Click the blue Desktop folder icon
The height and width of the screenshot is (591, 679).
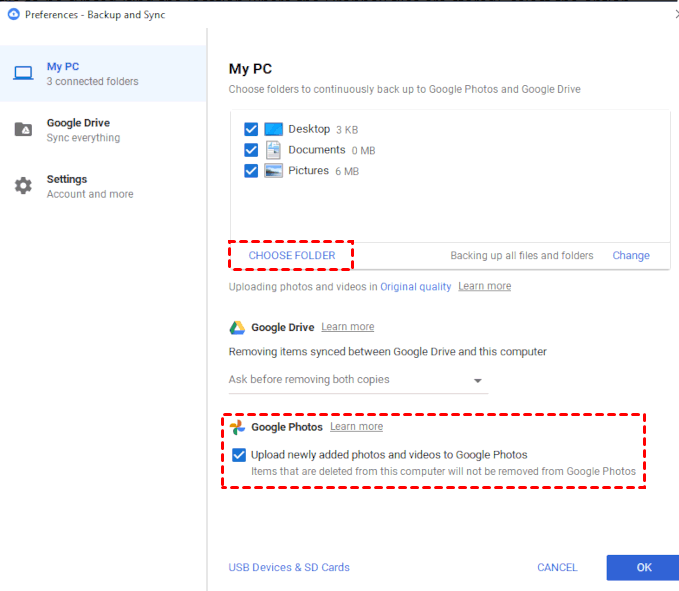coord(273,129)
